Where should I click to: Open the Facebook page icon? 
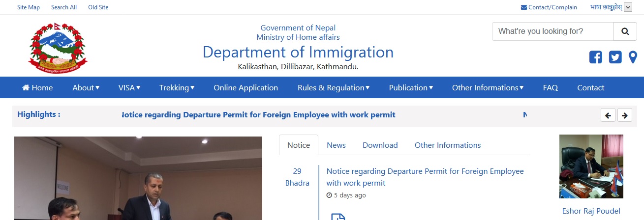pyautogui.click(x=595, y=57)
